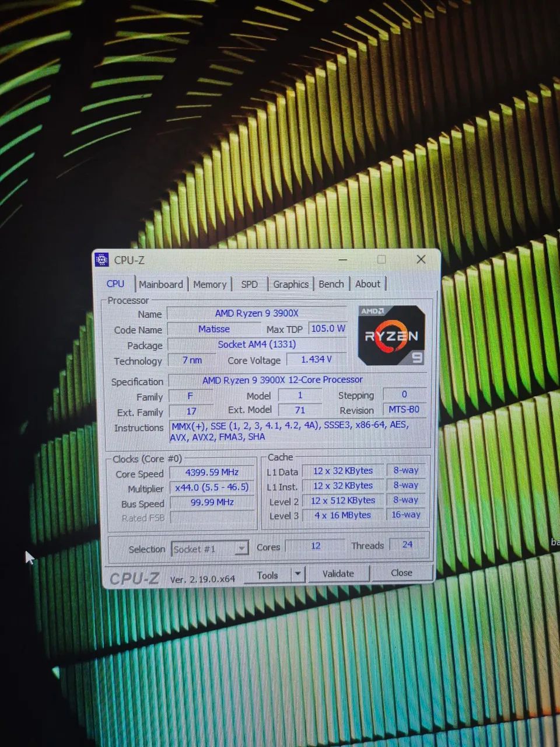Click the Stepping value 0
This screenshot has height=747, width=560.
(x=404, y=395)
